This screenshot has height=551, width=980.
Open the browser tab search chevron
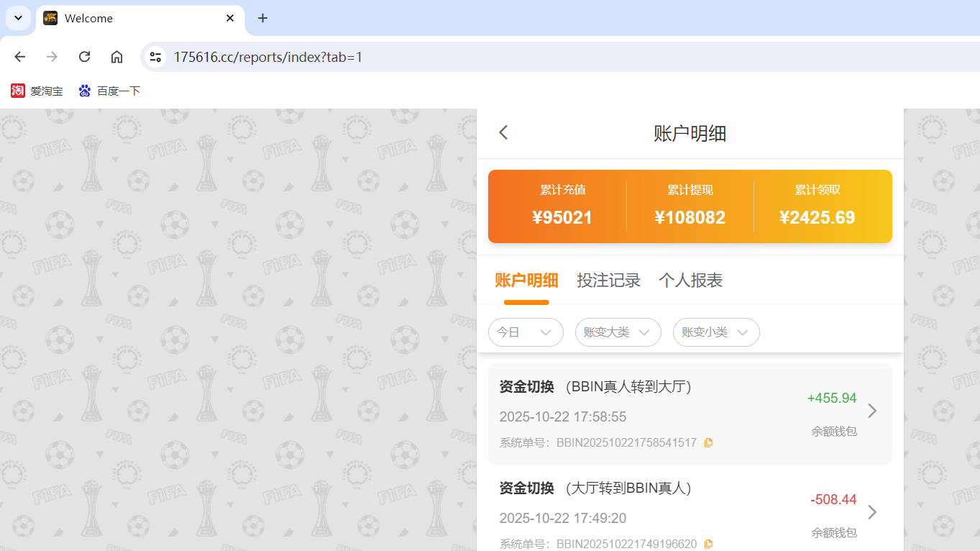(18, 18)
